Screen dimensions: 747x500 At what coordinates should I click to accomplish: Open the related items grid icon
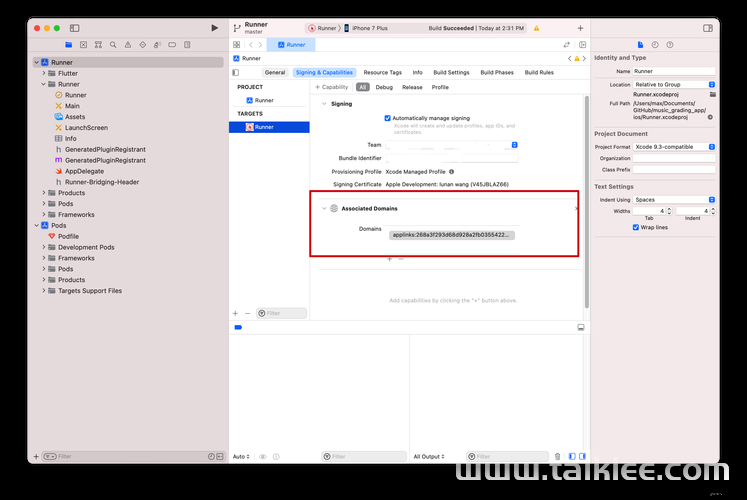click(237, 45)
